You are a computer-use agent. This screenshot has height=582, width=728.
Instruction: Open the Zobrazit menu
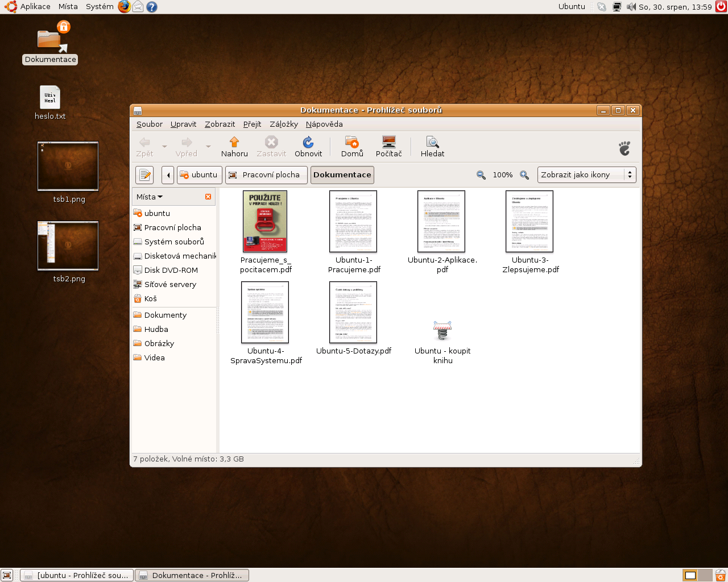(x=220, y=124)
